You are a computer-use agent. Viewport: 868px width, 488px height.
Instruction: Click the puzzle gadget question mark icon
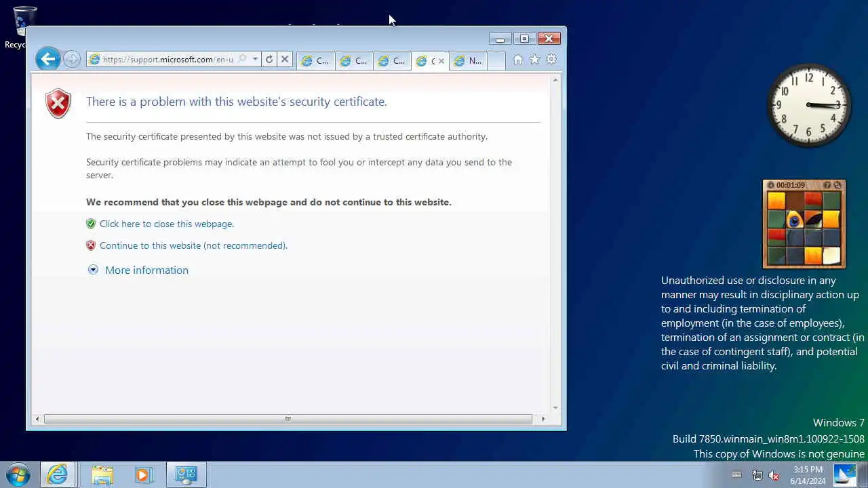(x=827, y=185)
